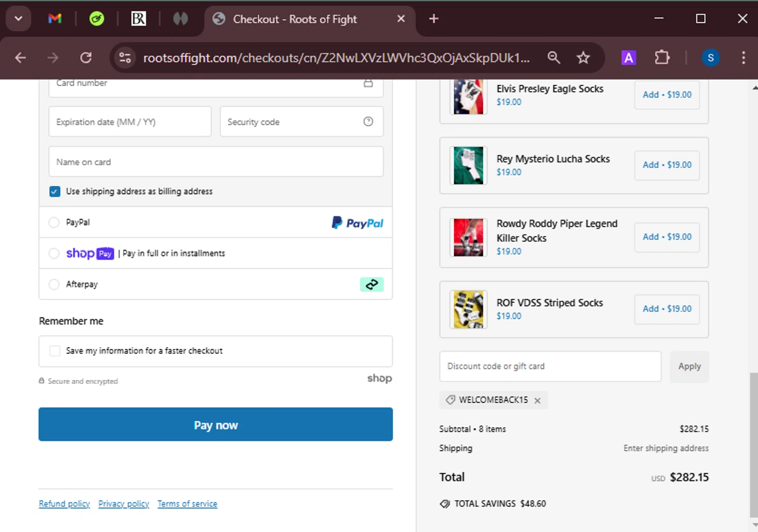This screenshot has height=532, width=758.
Task: Go back to the previous page
Action: (x=20, y=58)
